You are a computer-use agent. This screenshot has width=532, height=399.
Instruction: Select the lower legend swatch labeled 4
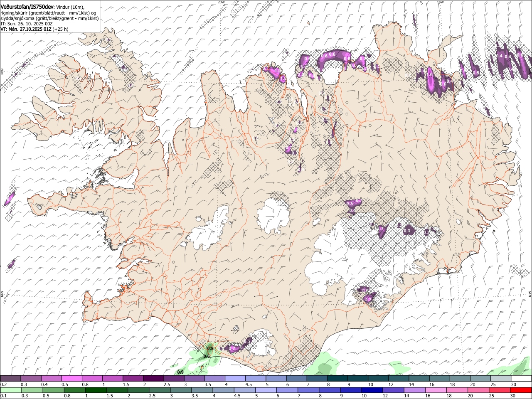(223, 390)
